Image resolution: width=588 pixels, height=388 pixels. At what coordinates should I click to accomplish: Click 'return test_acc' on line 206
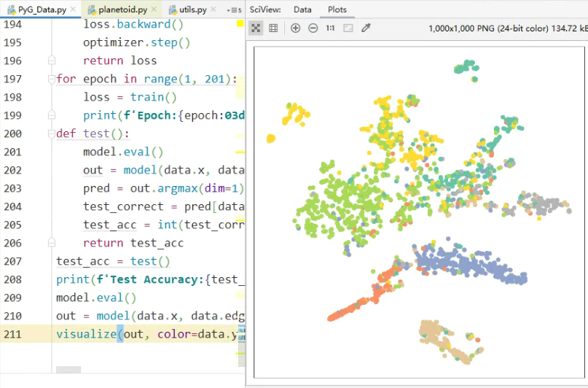133,243
